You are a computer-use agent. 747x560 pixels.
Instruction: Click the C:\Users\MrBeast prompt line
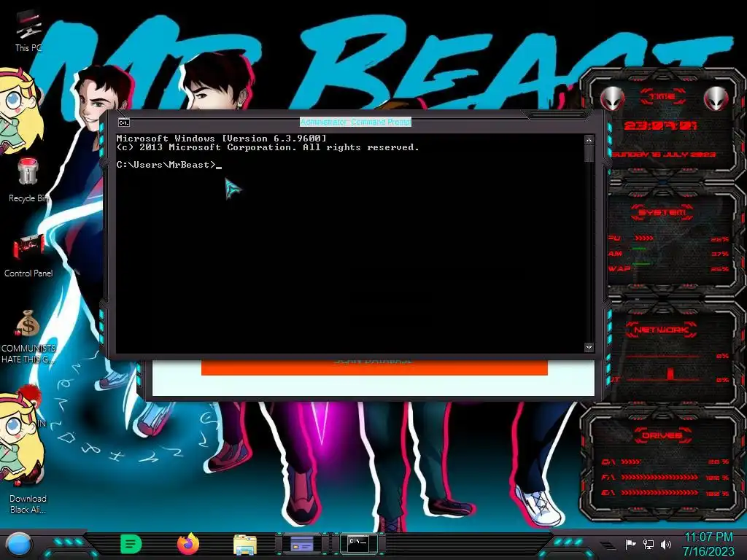(169, 165)
